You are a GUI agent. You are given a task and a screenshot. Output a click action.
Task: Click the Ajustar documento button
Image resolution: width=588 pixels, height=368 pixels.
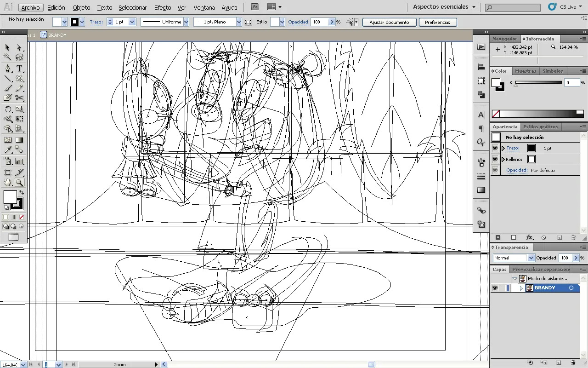tap(390, 22)
